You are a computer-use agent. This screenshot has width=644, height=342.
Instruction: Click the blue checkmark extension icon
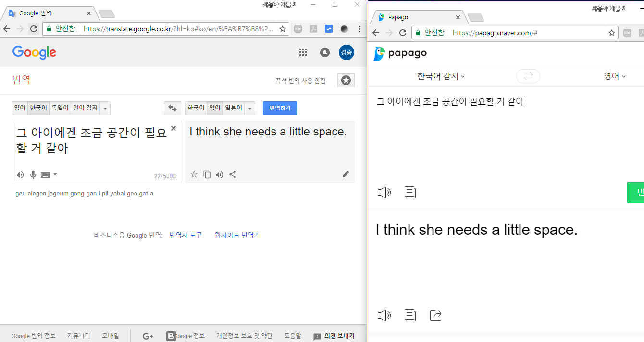point(329,29)
